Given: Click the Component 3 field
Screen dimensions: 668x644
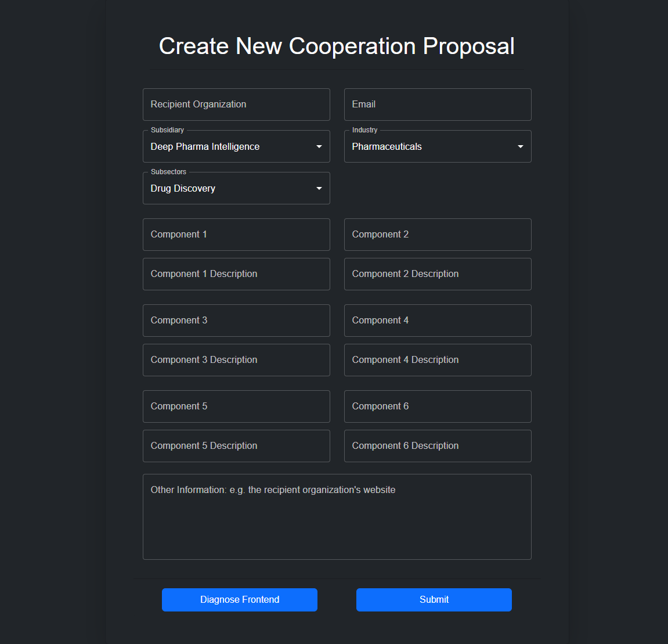Looking at the screenshot, I should [236, 321].
